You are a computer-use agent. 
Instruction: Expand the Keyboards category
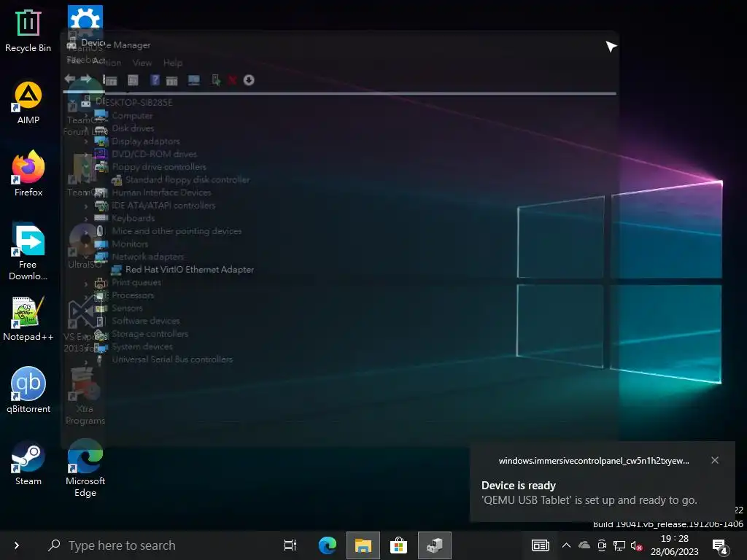[x=86, y=219]
